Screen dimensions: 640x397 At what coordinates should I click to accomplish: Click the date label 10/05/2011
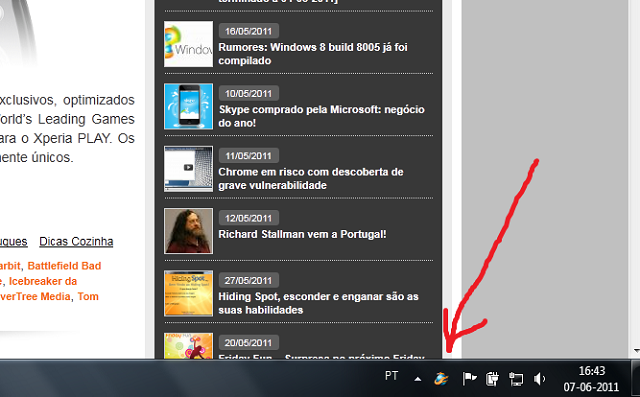pos(249,93)
